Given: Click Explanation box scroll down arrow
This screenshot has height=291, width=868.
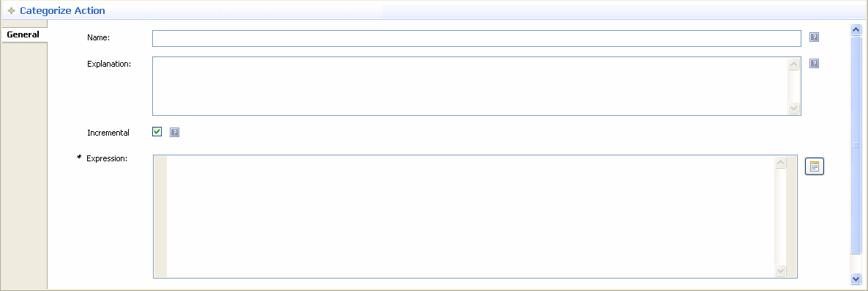Looking at the screenshot, I should tap(794, 108).
